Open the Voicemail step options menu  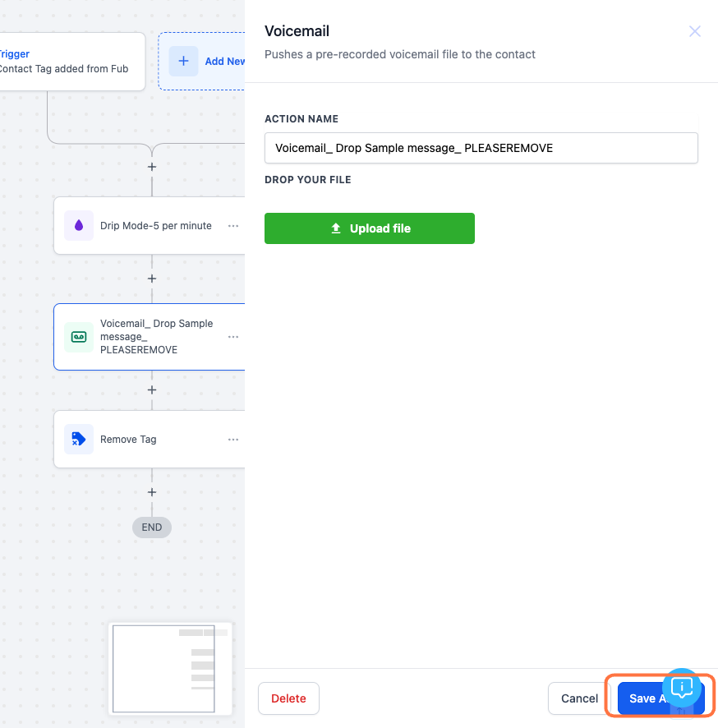(x=233, y=337)
